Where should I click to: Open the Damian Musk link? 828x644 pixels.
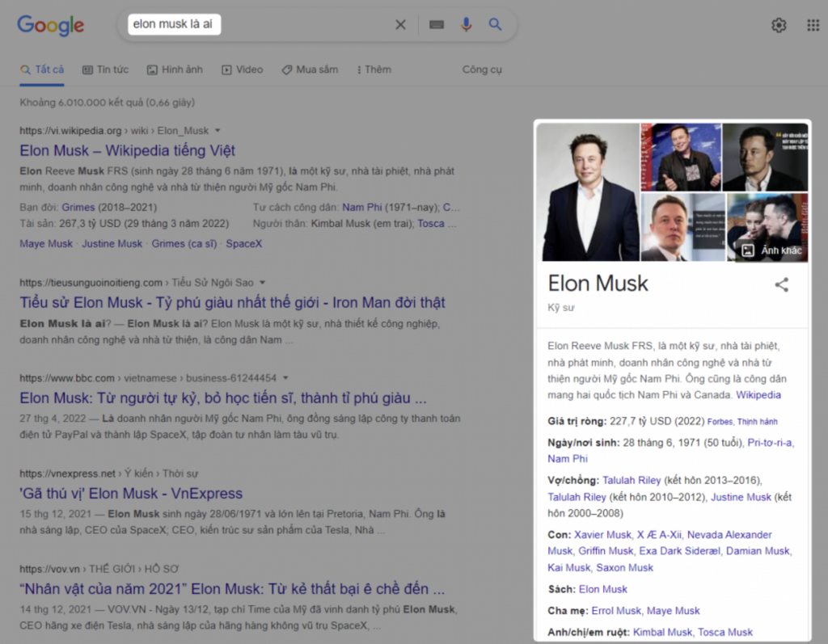coord(758,551)
